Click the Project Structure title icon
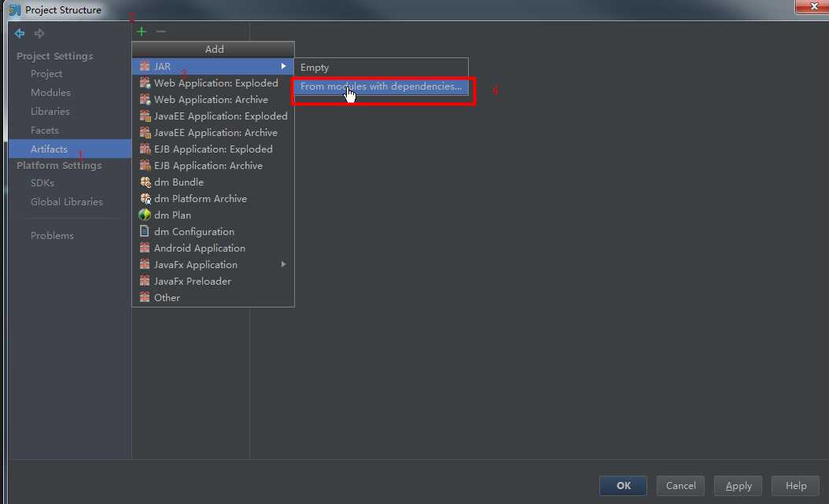The width and height of the screenshot is (829, 504). point(14,9)
